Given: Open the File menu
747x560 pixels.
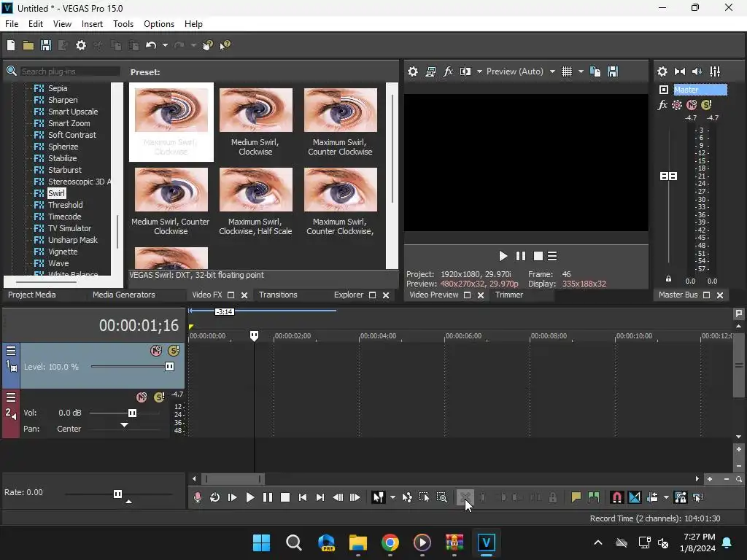Looking at the screenshot, I should pos(12,24).
